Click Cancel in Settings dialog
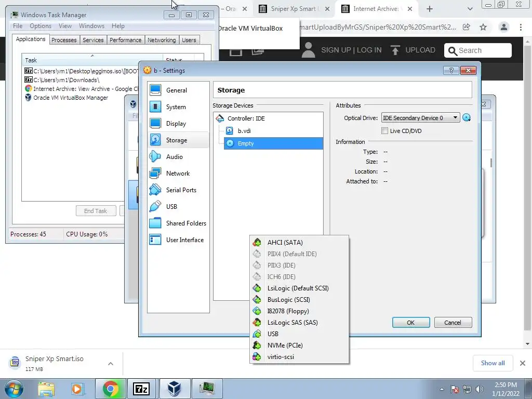The width and height of the screenshot is (532, 399). (453, 322)
